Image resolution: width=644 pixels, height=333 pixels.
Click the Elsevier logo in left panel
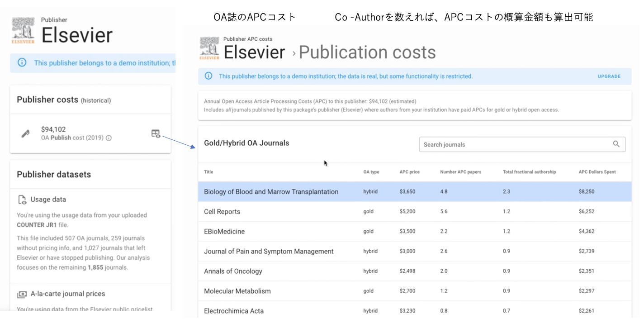point(23,31)
